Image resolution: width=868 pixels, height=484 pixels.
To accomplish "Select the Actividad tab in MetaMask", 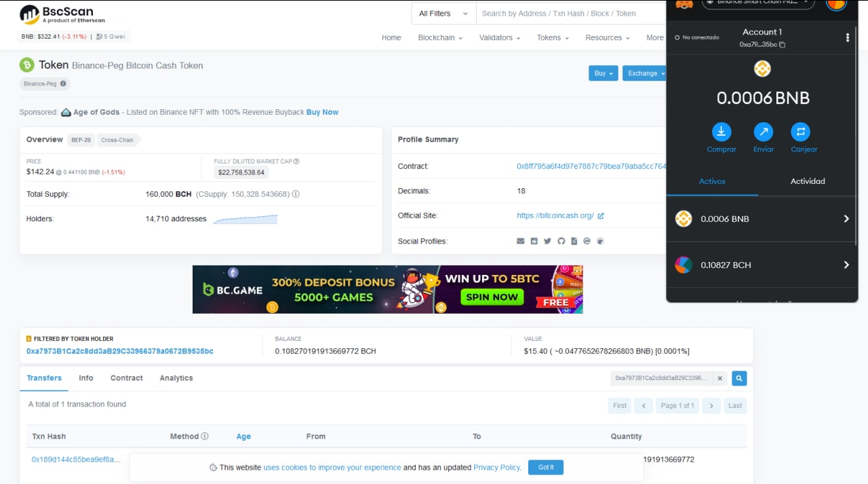I will 808,181.
